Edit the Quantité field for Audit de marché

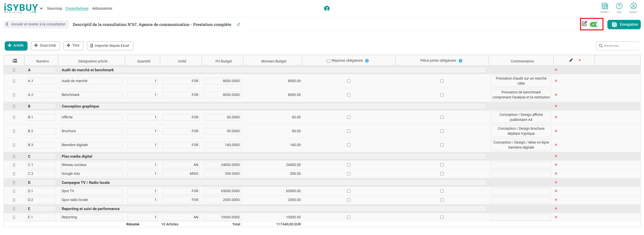(142, 81)
